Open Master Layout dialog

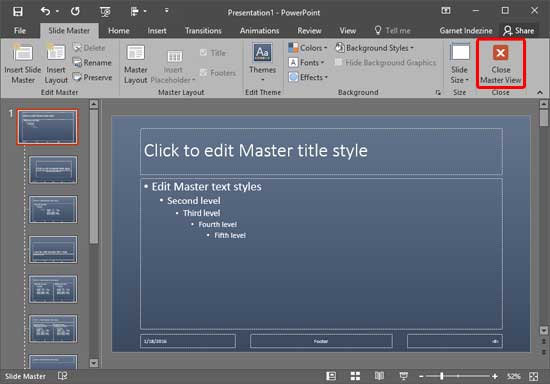pos(135,65)
